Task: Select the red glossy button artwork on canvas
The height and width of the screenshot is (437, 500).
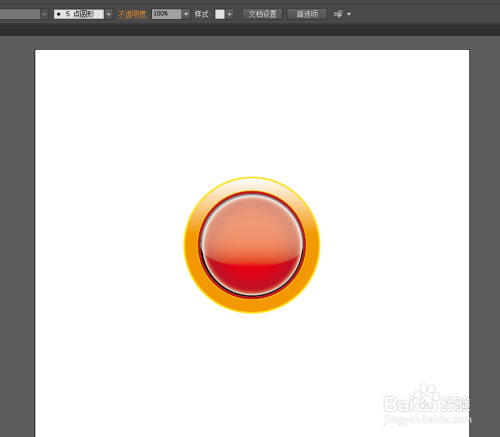Action: point(252,245)
